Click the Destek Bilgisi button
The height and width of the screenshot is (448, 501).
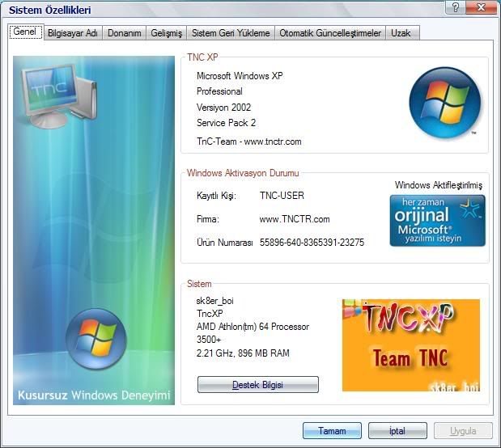pyautogui.click(x=258, y=384)
